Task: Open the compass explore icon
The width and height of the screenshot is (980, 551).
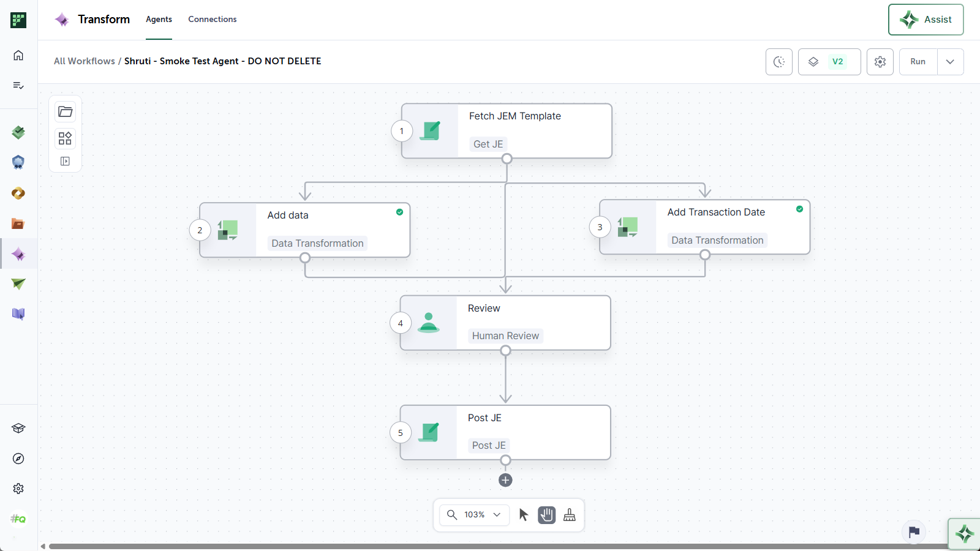Action: (x=18, y=459)
